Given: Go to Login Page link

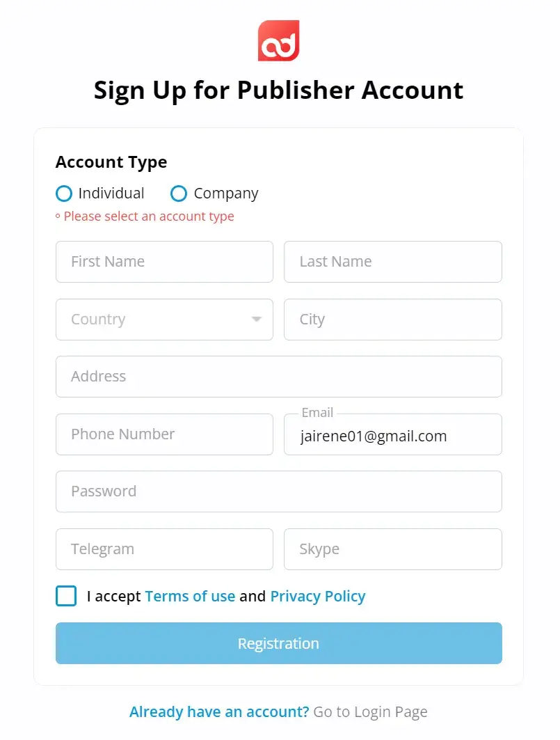Looking at the screenshot, I should (x=370, y=711).
